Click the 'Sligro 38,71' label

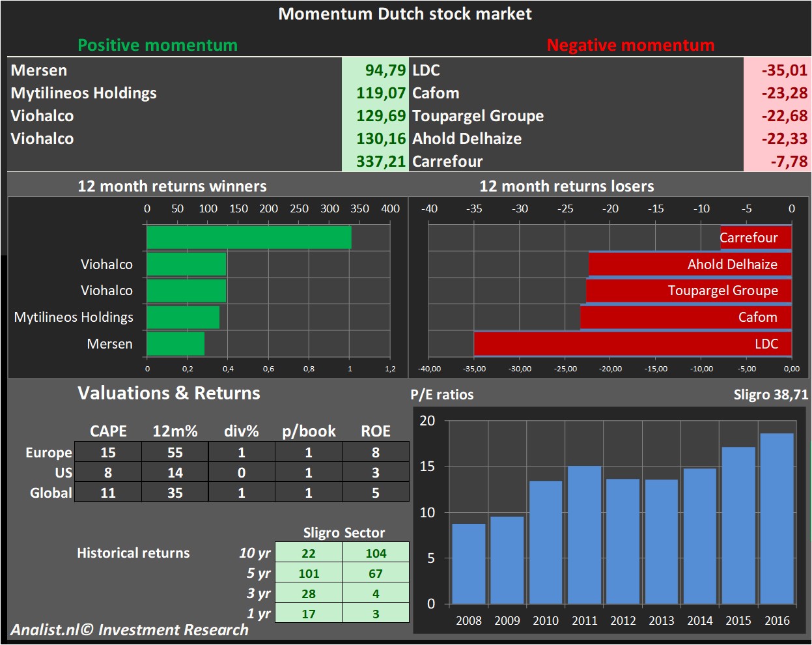771,395
